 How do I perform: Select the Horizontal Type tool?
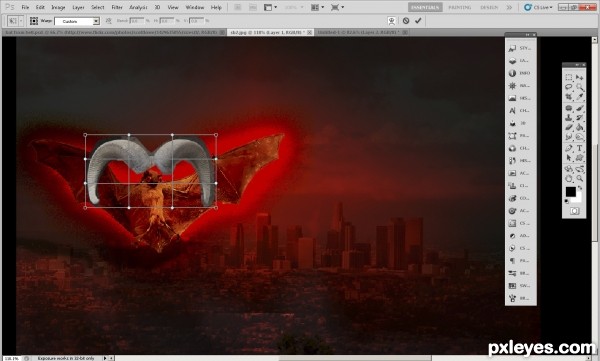580,148
